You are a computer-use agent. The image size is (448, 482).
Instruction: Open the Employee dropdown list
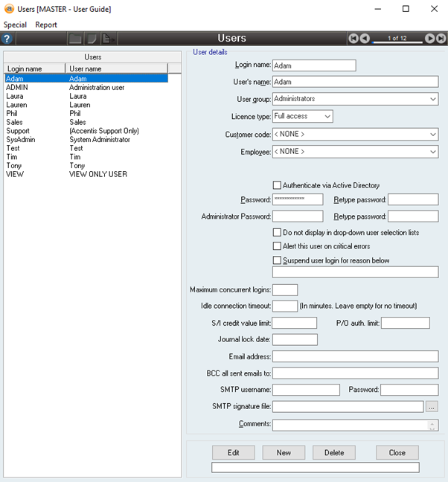(432, 152)
